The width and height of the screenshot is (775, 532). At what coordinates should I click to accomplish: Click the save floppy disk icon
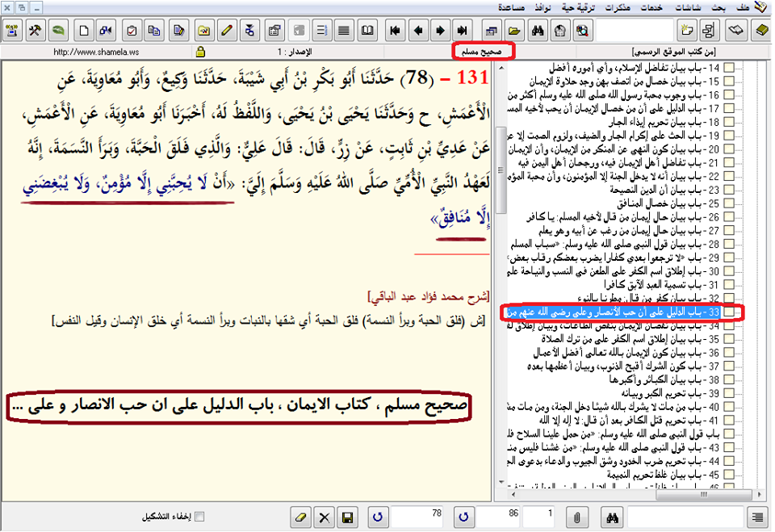(x=348, y=517)
